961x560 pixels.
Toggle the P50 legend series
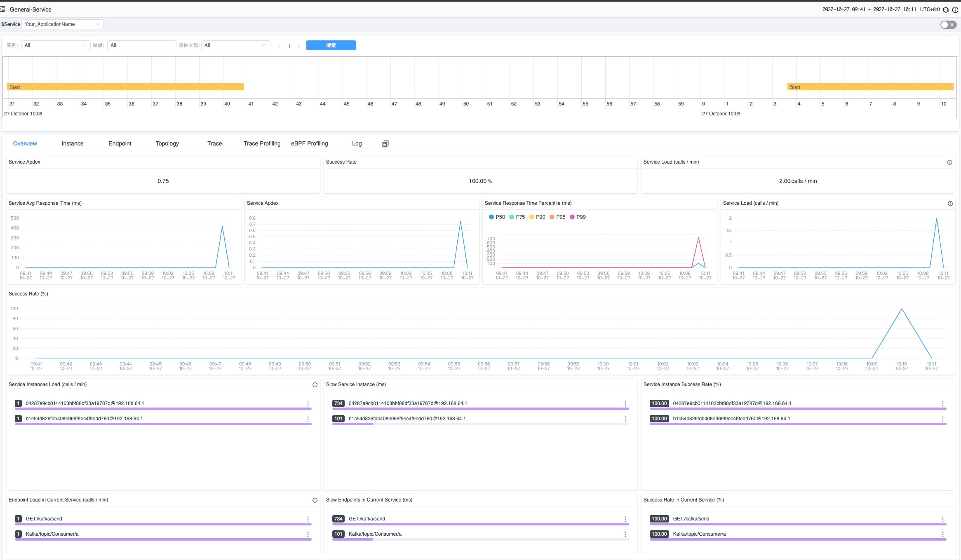(x=497, y=217)
